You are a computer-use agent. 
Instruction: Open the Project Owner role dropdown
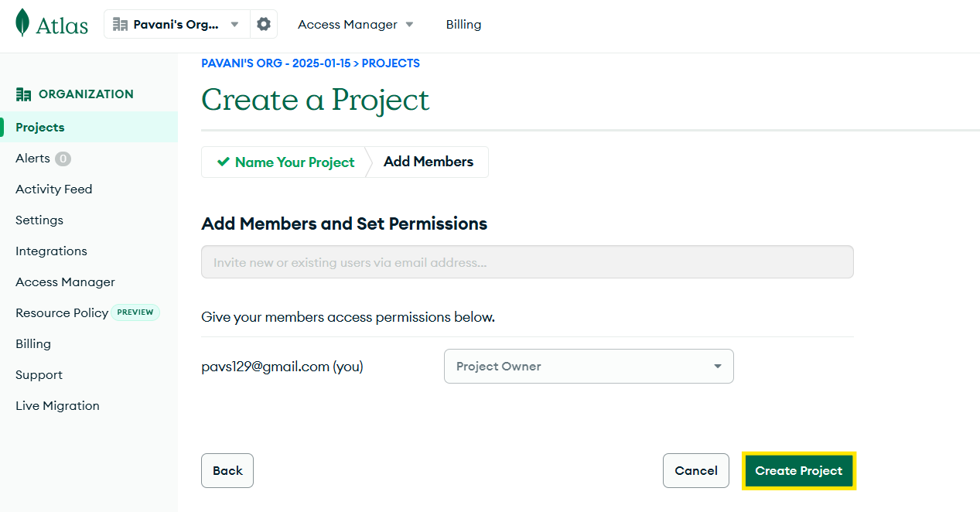(589, 367)
